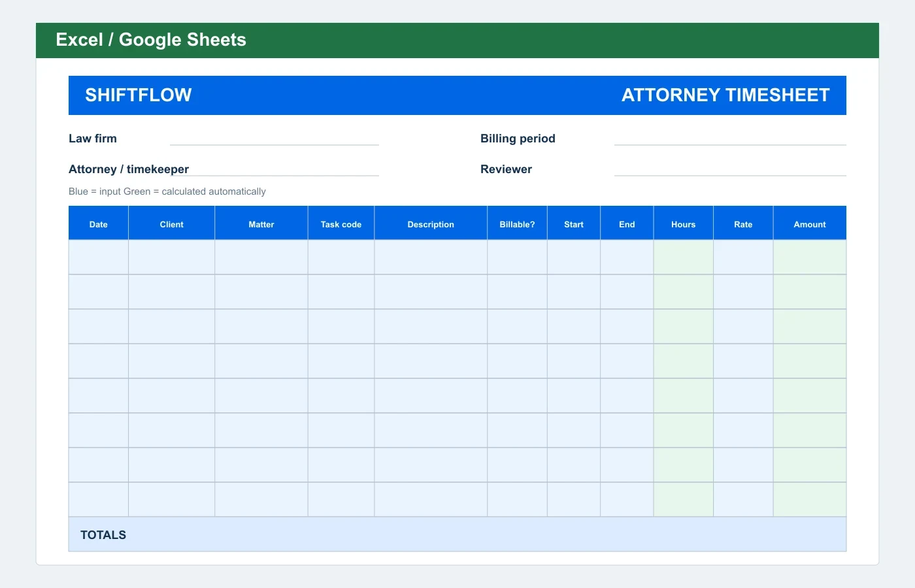Viewport: 915px width, 588px height.
Task: Select the Client column header
Action: point(172,223)
